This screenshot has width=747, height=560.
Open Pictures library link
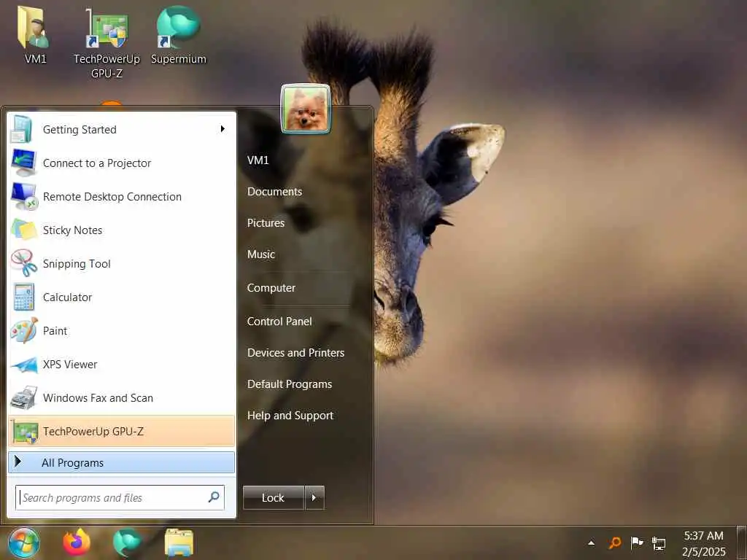pos(266,223)
